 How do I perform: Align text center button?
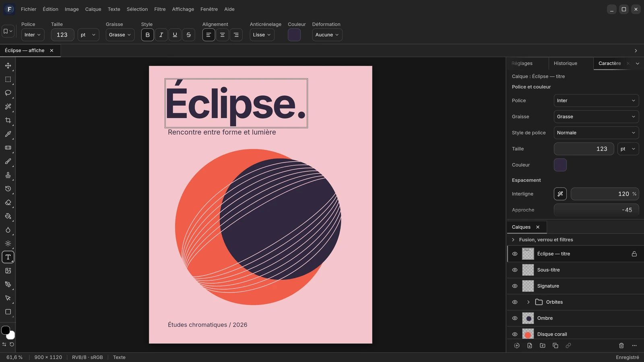(x=222, y=35)
